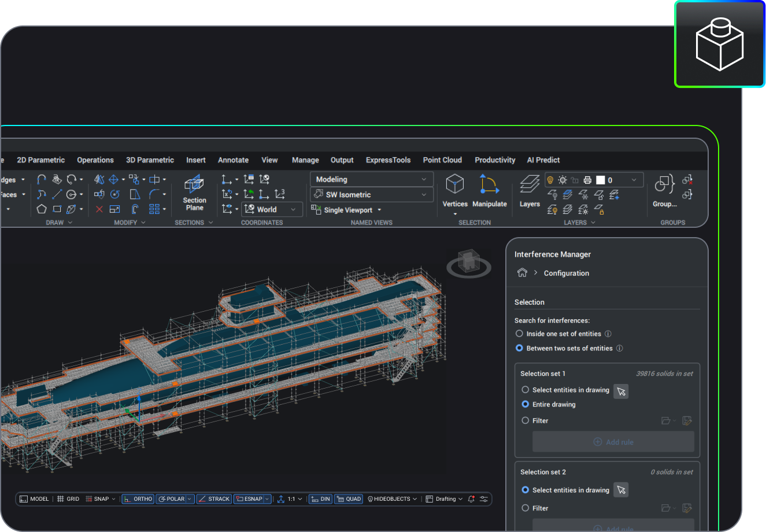The width and height of the screenshot is (766, 532).
Task: Choose Filter option for Selection set 1
Action: coord(526,420)
